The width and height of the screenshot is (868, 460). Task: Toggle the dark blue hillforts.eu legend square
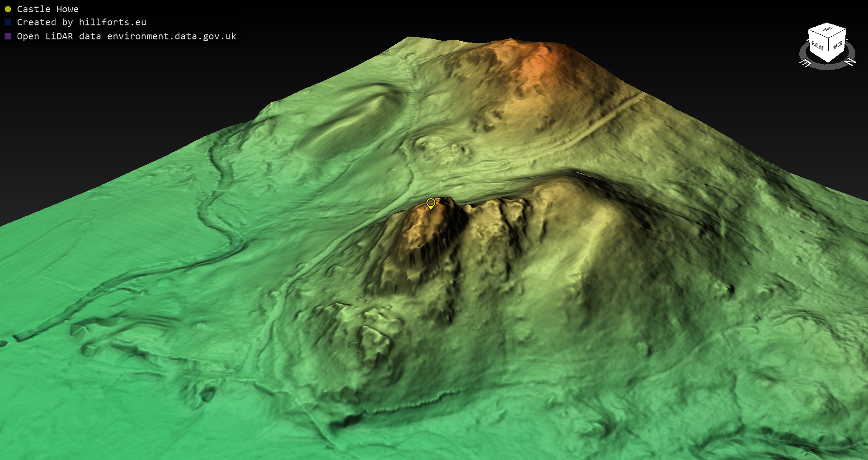tap(8, 22)
